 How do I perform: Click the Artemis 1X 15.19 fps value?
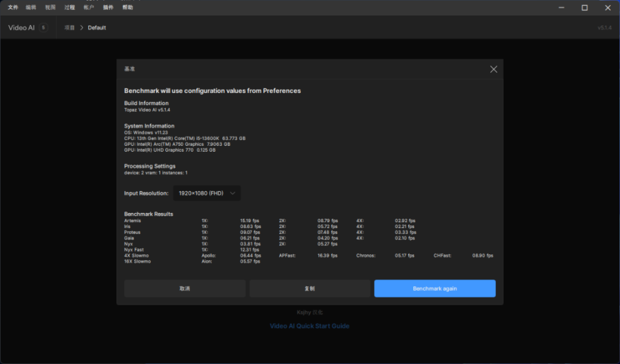[249, 221]
